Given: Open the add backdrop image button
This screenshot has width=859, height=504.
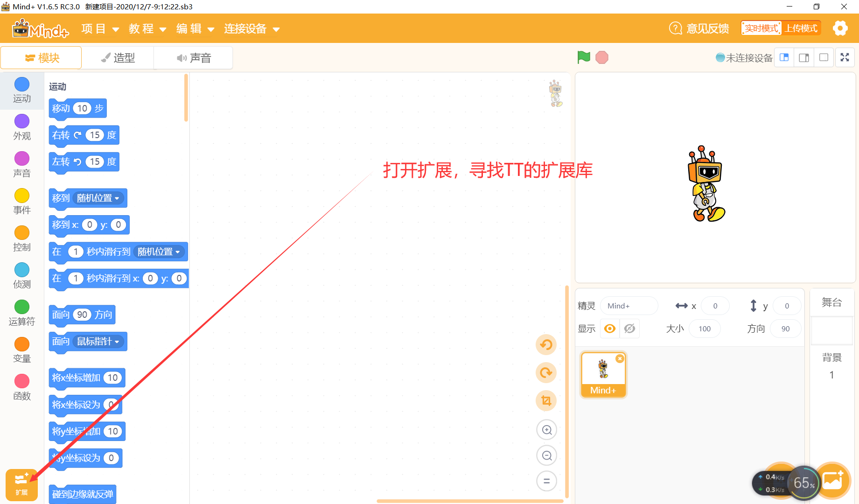Looking at the screenshot, I should (x=833, y=480).
